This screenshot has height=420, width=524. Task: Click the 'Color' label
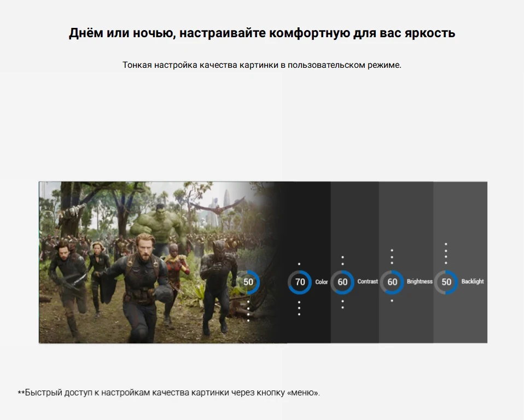(x=322, y=282)
